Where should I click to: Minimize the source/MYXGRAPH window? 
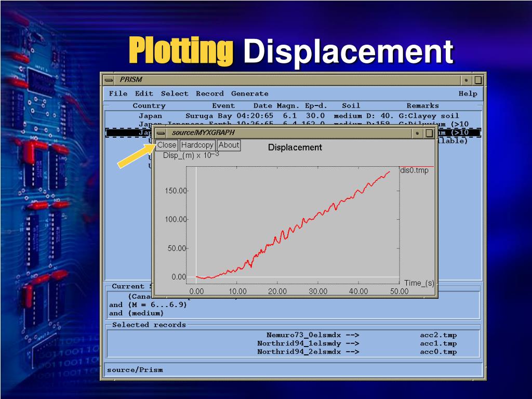[x=417, y=133]
